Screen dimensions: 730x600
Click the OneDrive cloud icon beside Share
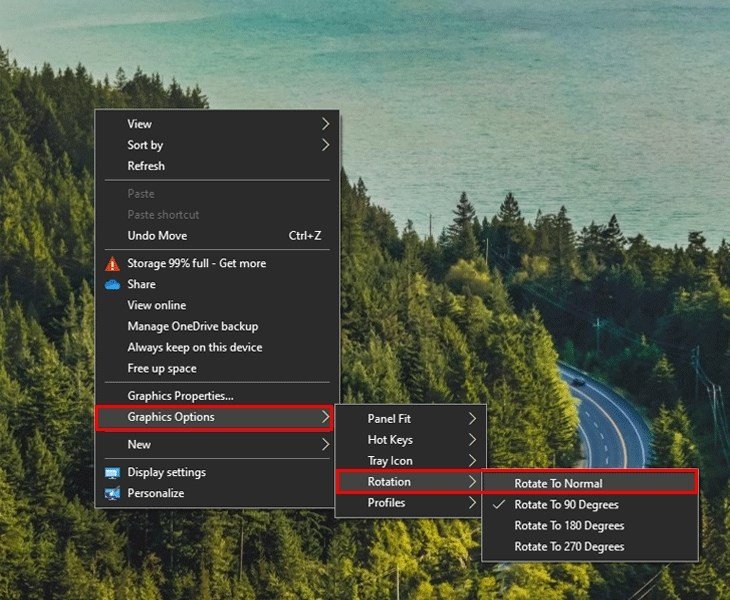pyautogui.click(x=112, y=285)
